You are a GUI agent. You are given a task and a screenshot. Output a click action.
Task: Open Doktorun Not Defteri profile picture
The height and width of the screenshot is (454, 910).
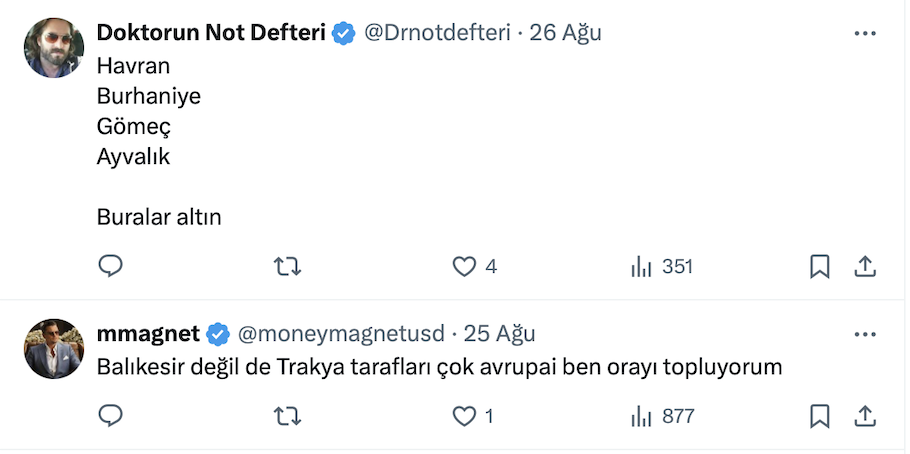pyautogui.click(x=54, y=48)
